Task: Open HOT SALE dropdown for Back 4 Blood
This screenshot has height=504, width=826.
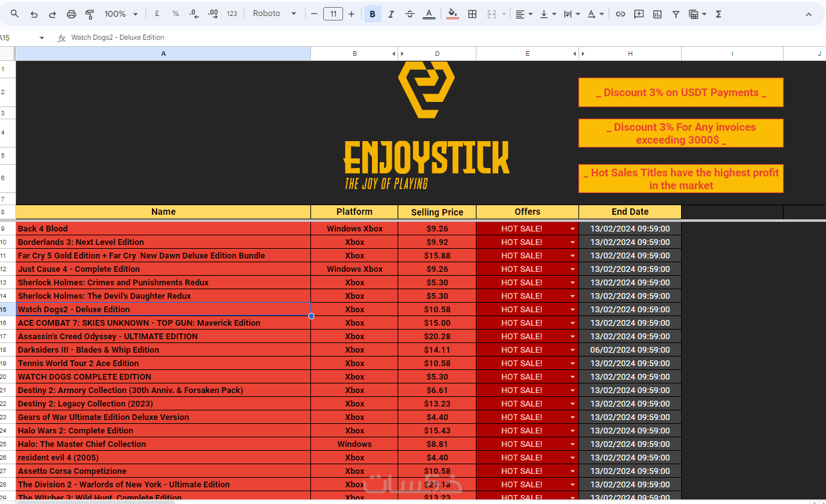Action: (573, 229)
